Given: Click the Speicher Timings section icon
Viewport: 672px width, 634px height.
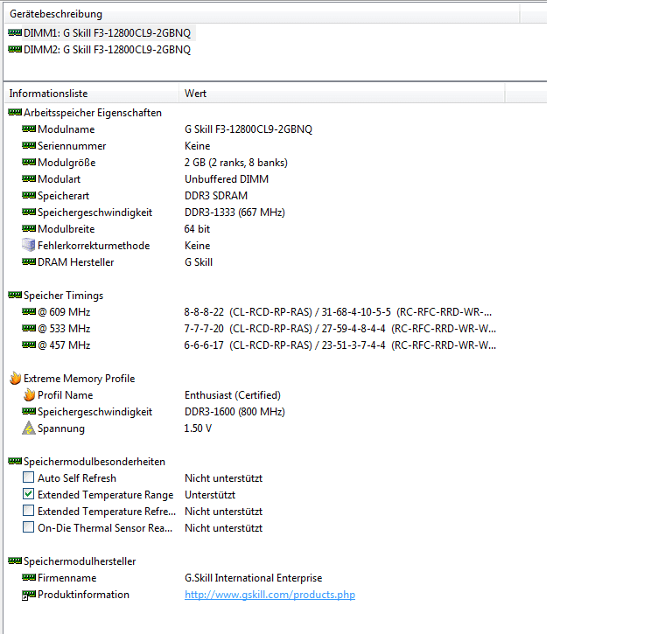Looking at the screenshot, I should click(x=15, y=295).
